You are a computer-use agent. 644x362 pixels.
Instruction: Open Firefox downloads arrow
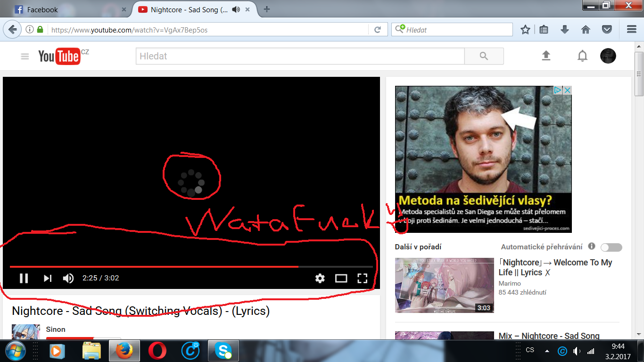pos(565,30)
